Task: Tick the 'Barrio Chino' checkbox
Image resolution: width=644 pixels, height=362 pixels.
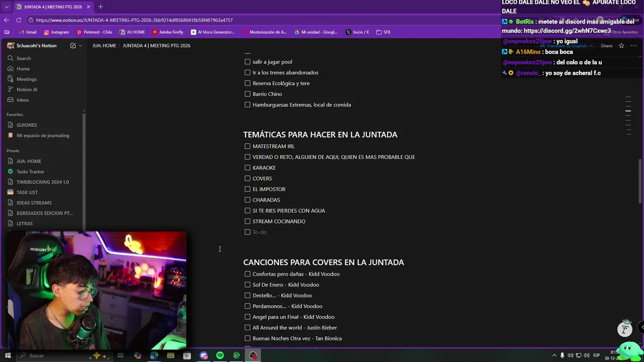Action: click(x=248, y=94)
